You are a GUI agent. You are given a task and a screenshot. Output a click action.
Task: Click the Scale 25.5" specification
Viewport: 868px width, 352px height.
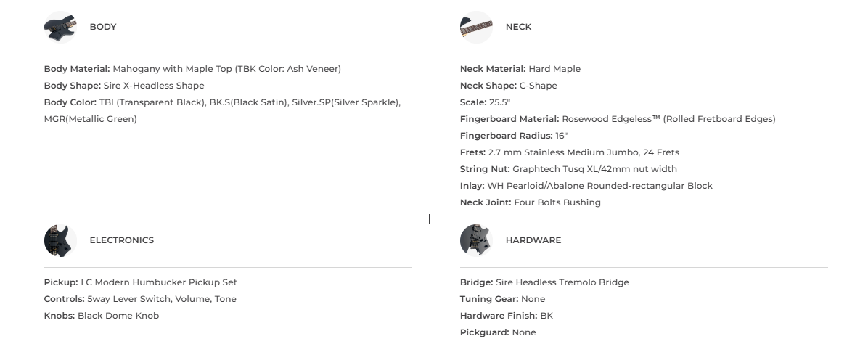[486, 102]
